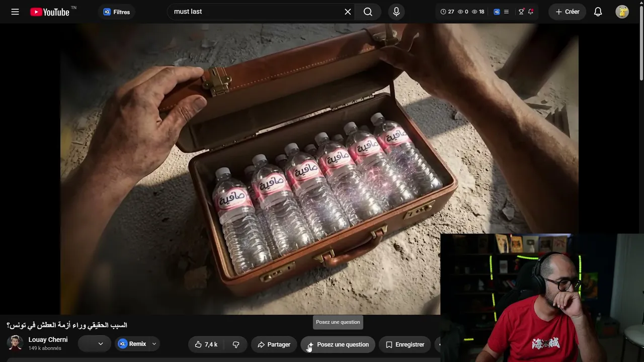Click the clock counter showing 27
This screenshot has width=644, height=362.
(447, 12)
